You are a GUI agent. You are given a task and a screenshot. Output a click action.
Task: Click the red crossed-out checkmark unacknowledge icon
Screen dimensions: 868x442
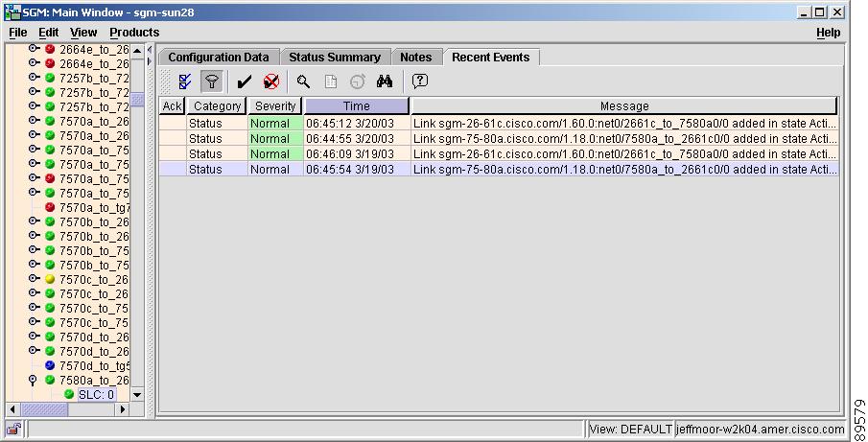271,81
